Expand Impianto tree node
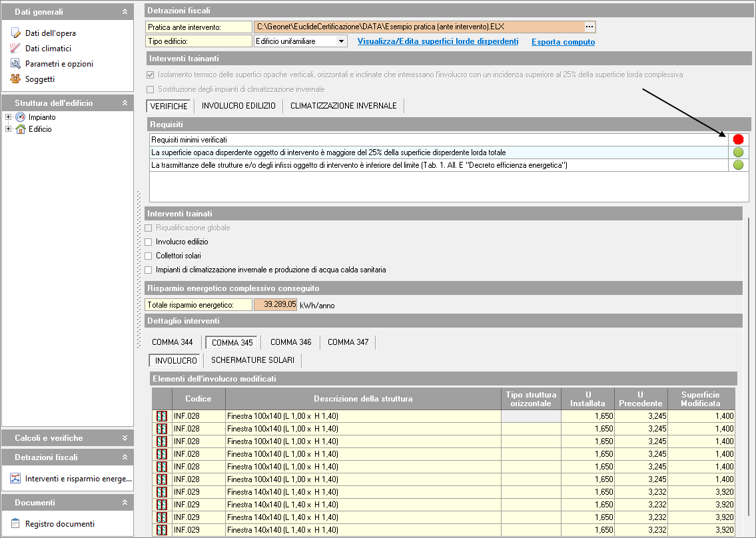This screenshot has height=538, width=756. (9, 117)
